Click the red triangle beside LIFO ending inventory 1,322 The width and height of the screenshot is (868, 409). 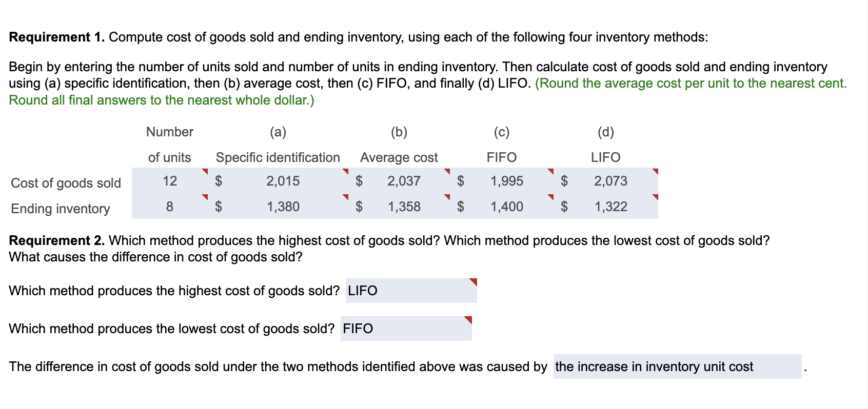654,198
